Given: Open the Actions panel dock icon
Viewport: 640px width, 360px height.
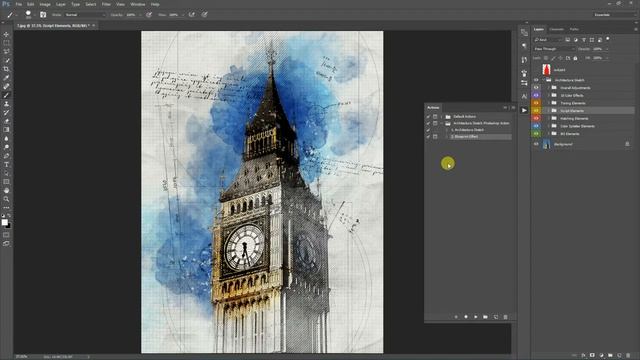Looking at the screenshot, I should coord(524,110).
